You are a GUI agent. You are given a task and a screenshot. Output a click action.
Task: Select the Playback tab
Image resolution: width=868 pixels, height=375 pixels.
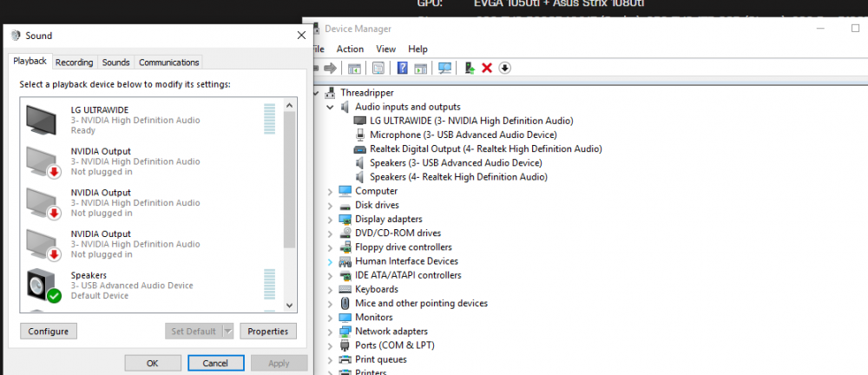coord(30,62)
